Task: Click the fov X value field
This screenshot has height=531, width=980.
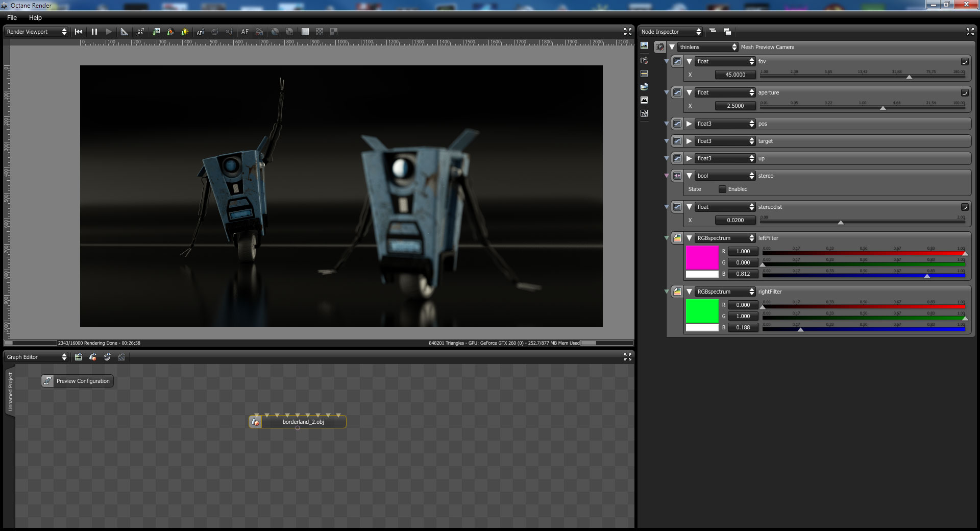Action: coord(735,75)
